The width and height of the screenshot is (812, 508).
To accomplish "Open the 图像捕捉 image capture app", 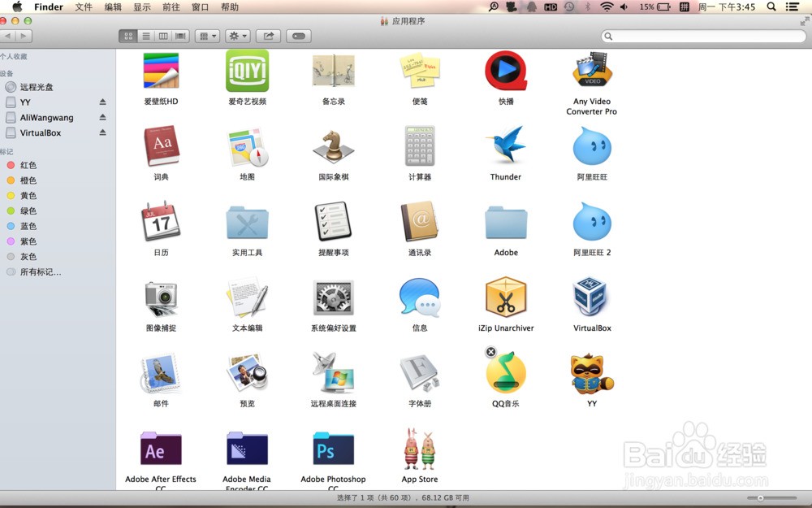I will point(161,298).
